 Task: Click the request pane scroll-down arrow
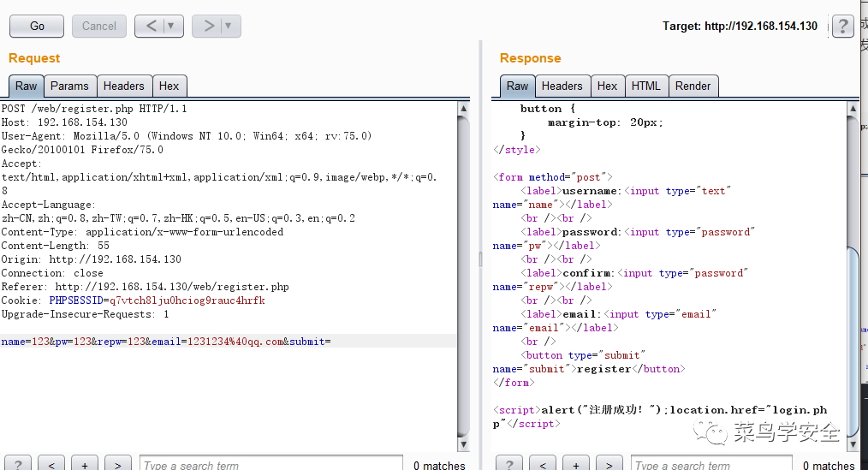point(463,444)
